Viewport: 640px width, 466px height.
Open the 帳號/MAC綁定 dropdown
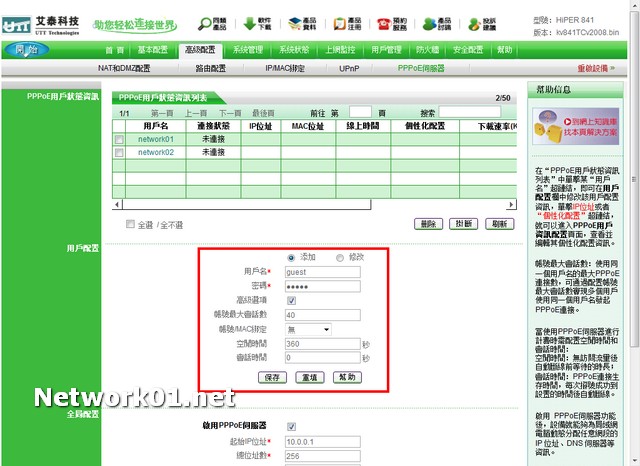click(308, 329)
